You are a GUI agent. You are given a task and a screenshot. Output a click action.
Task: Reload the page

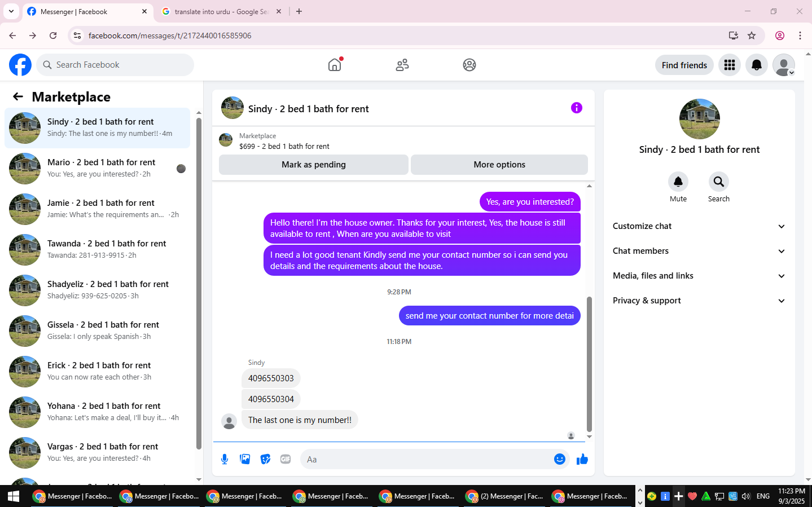click(x=53, y=36)
